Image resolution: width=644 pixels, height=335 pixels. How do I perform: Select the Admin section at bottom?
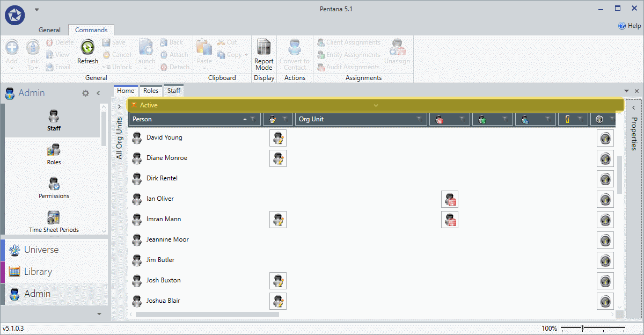[x=54, y=294]
